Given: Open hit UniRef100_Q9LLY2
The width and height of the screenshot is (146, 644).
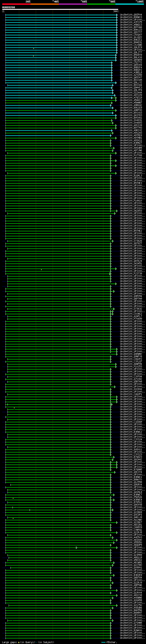Looking at the screenshot, I should 131,82.
